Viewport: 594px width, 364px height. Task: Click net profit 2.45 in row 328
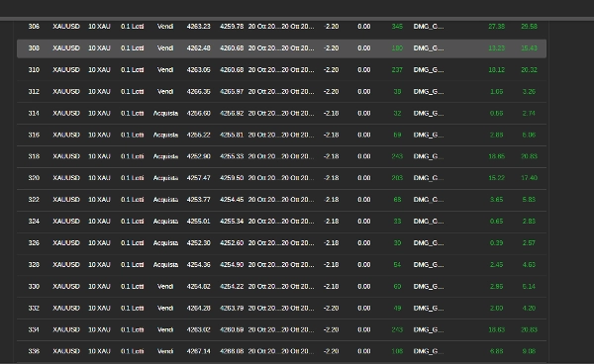point(496,265)
